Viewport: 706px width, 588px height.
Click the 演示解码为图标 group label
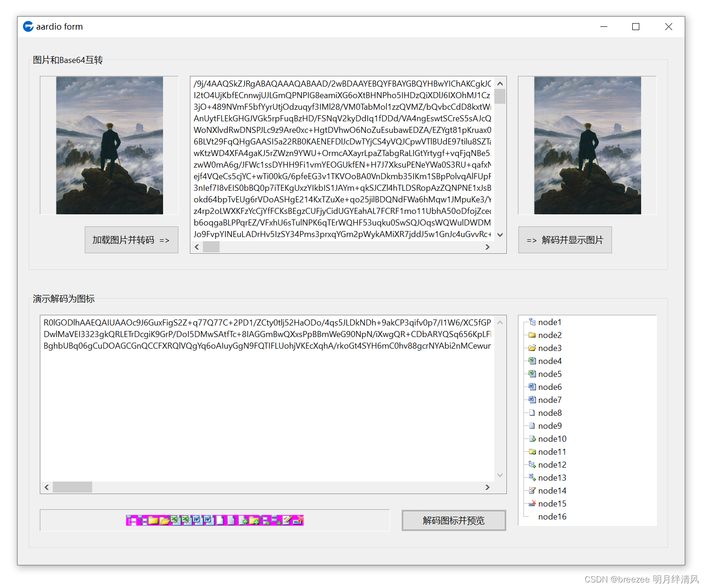64,299
